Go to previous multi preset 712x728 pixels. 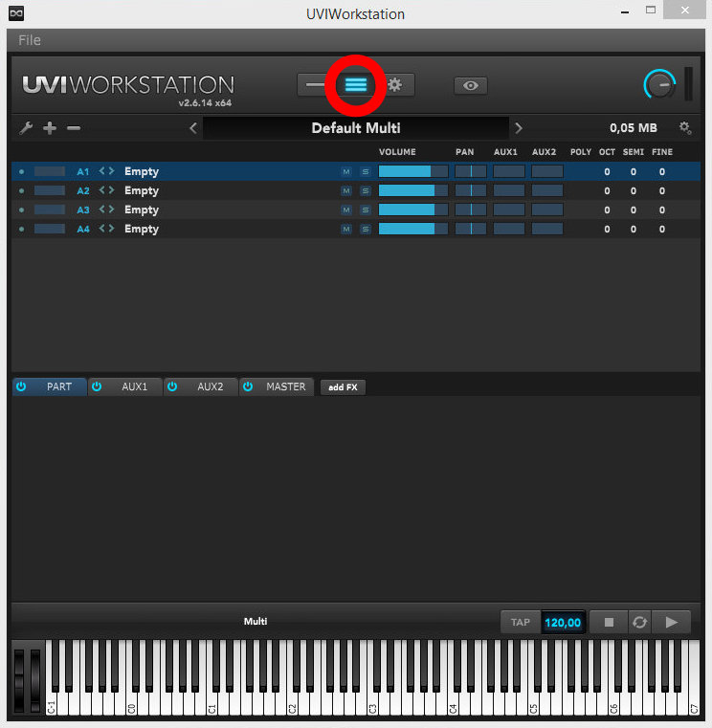(193, 128)
